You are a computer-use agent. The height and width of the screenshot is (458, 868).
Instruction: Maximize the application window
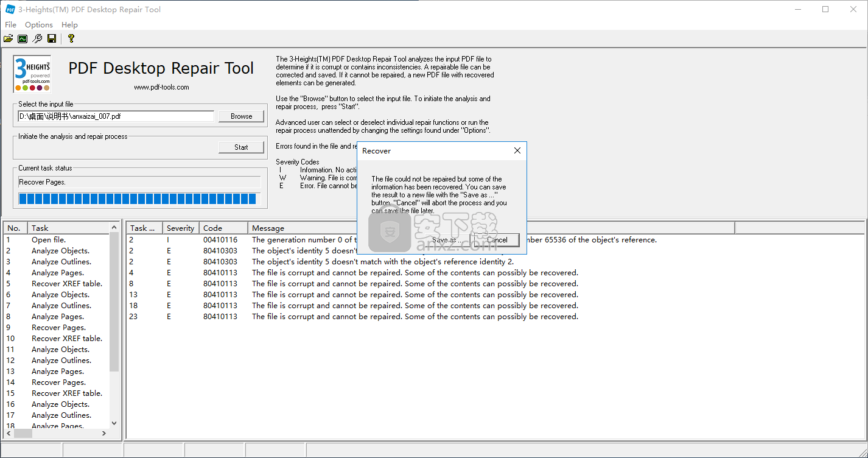(x=825, y=9)
